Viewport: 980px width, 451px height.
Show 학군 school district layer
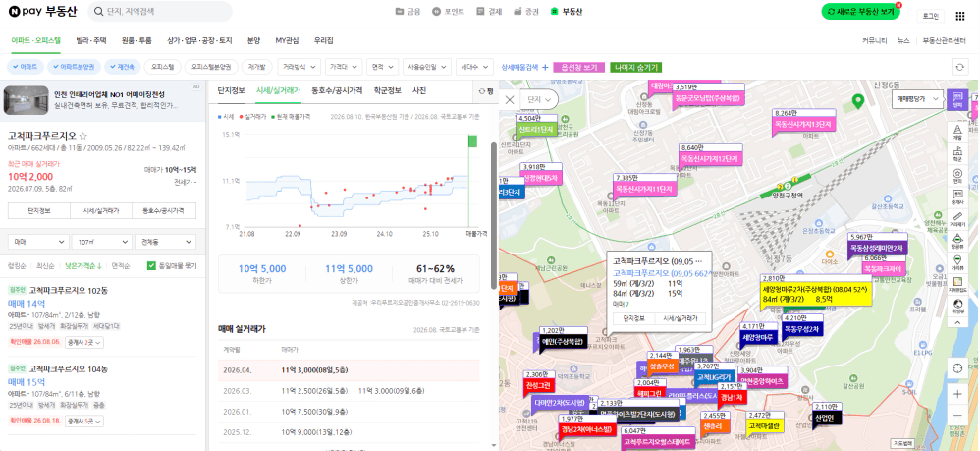pos(956,153)
